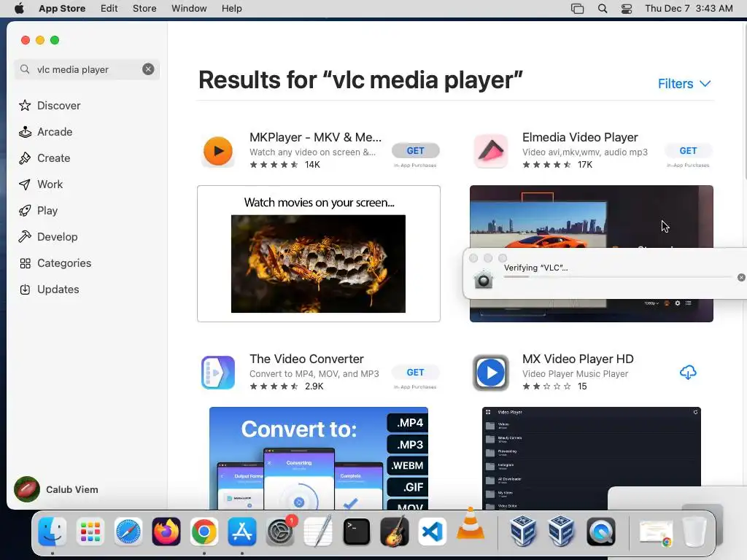Click the Stage Manager windows icon in menu bar
747x560 pixels.
pyautogui.click(x=578, y=9)
